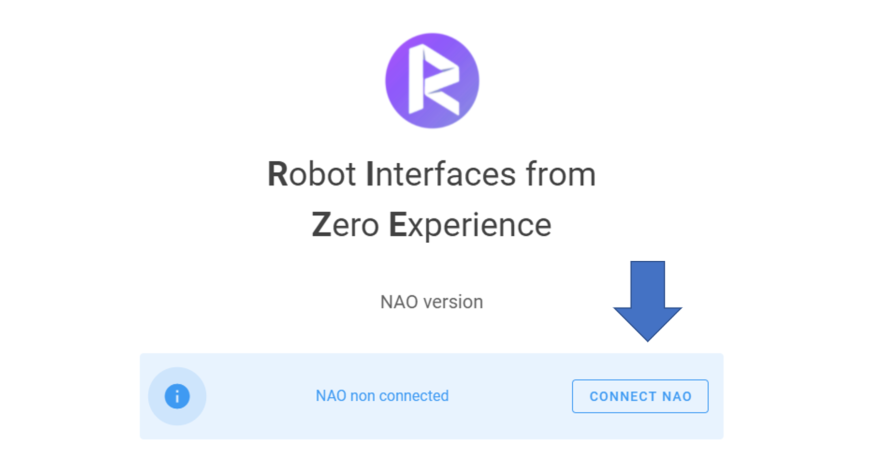881x463 pixels.
Task: Click the 'NAO version' label
Action: [x=432, y=302]
